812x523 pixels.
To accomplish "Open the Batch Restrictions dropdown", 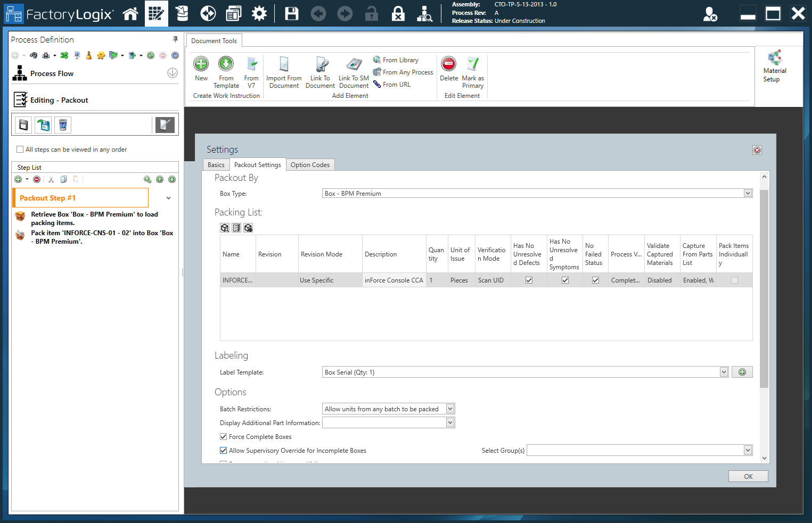I will 450,409.
